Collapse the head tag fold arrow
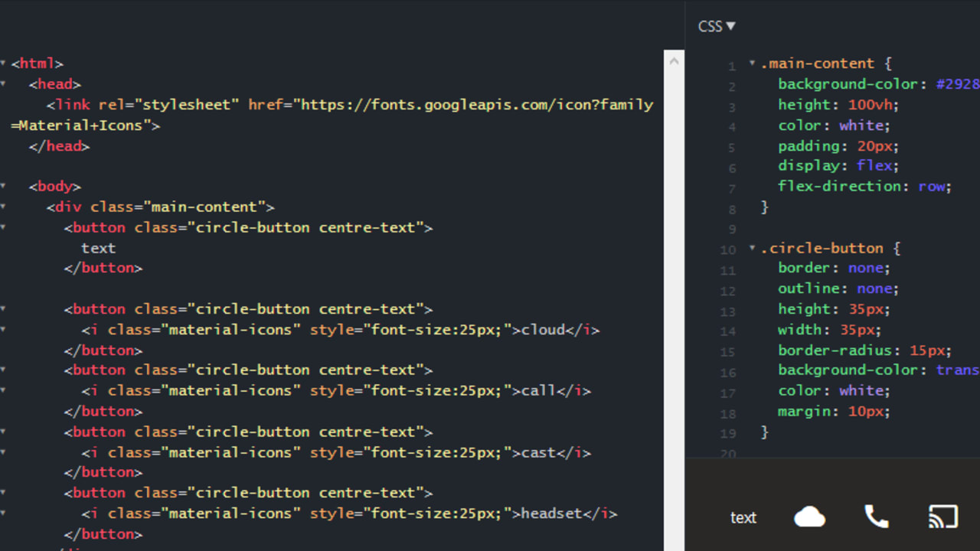The width and height of the screenshot is (980, 551). point(3,84)
